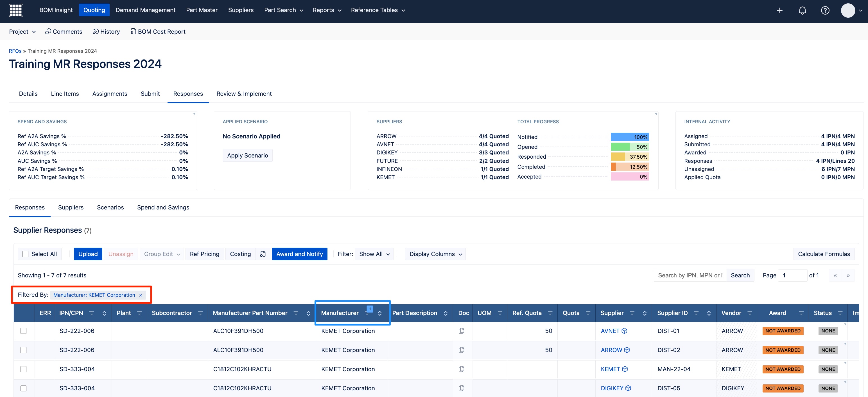This screenshot has width=868, height=397.
Task: Sort by Supplier ID column arrows
Action: 709,313
